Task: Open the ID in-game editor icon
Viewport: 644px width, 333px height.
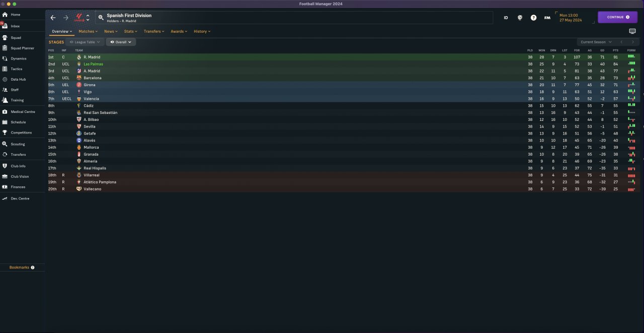Action: coord(506,18)
